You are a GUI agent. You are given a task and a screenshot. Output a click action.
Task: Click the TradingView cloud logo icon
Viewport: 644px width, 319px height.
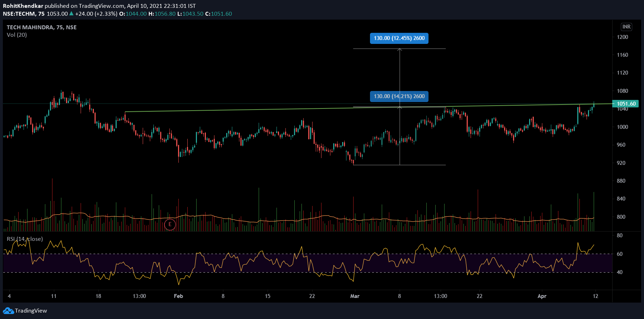pos(8,311)
